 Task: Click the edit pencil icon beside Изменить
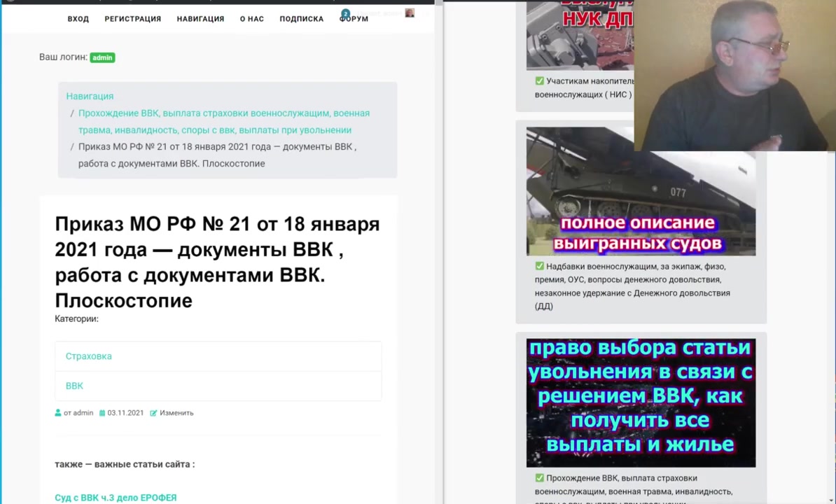(x=153, y=413)
